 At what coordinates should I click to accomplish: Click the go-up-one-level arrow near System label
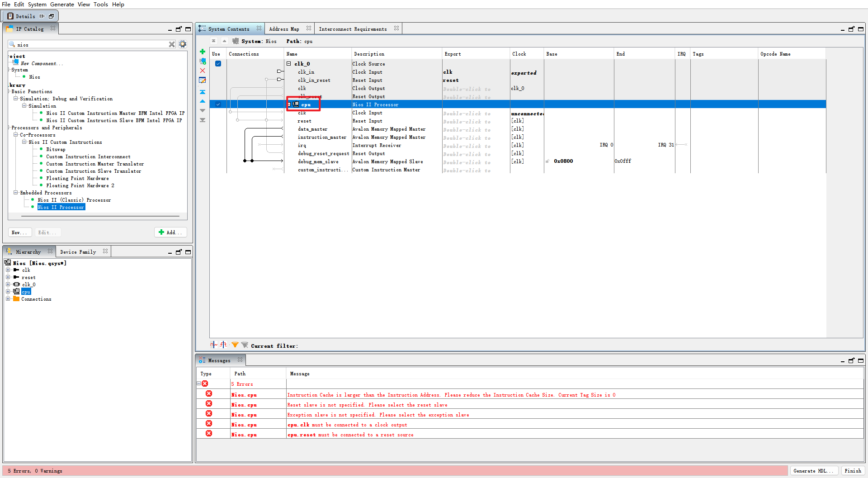tap(224, 41)
